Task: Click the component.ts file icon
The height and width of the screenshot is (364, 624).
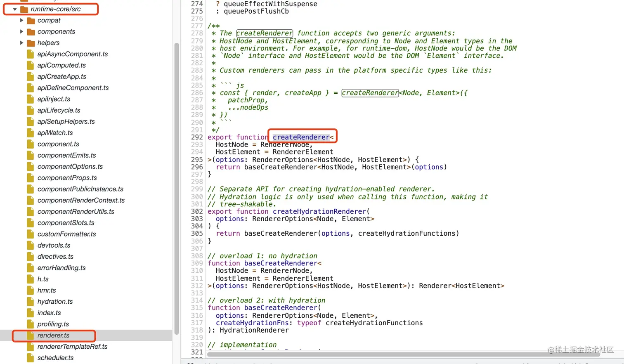Action: (x=30, y=144)
